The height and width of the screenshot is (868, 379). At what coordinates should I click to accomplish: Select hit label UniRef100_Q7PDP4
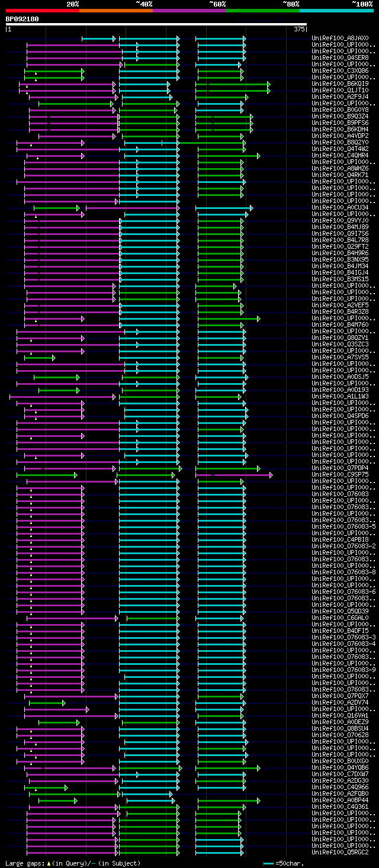341,468
